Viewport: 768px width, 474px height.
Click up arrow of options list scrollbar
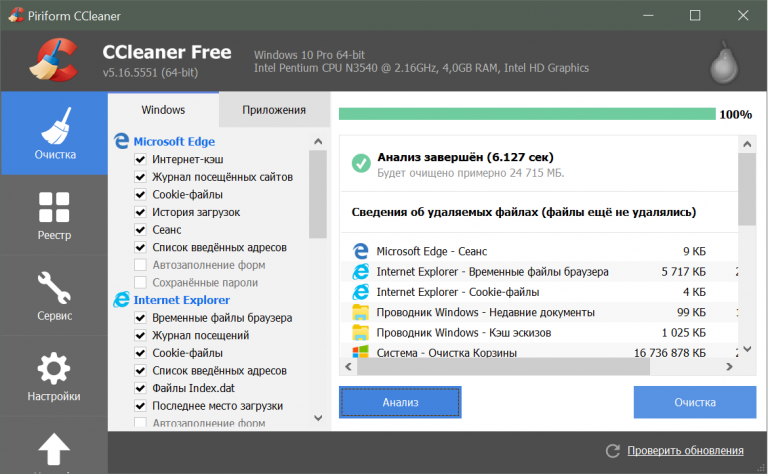coord(318,142)
